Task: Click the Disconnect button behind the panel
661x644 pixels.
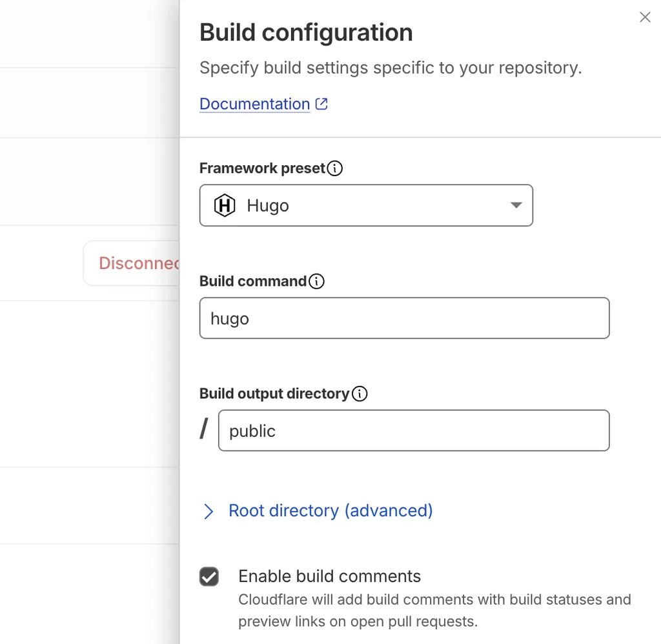Action: coord(132,263)
